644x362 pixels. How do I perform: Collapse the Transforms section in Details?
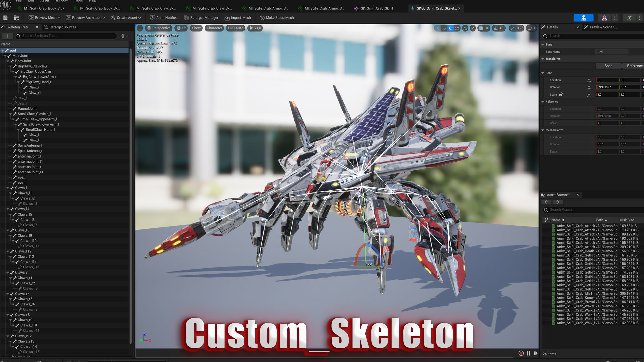(x=543, y=59)
